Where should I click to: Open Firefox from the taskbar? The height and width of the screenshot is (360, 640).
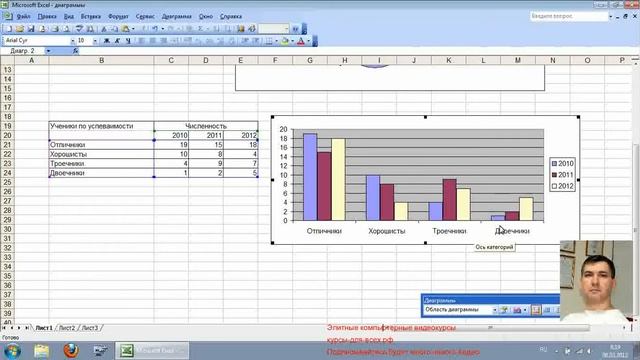pyautogui.click(x=71, y=351)
